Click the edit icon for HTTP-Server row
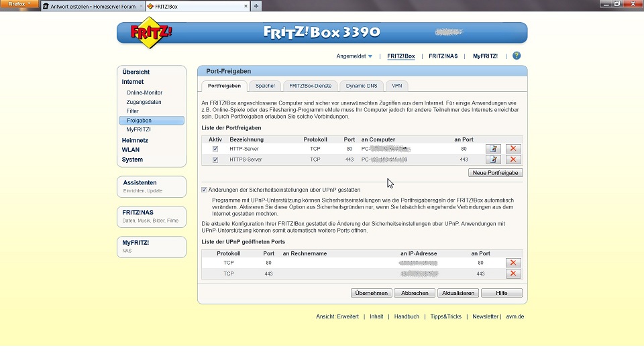Screen dimensions: 644x362 point(494,149)
